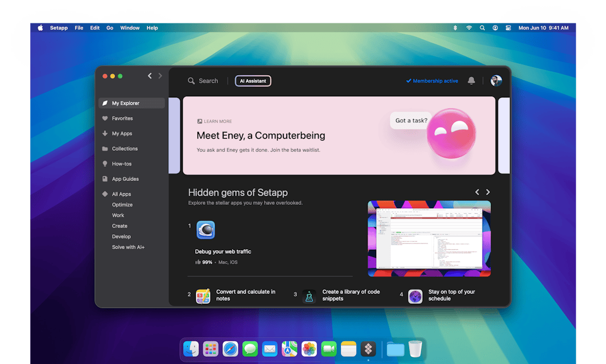Screen dimensions: 606x364
Task: Select the Solve with AI+ category
Action: [x=128, y=247]
